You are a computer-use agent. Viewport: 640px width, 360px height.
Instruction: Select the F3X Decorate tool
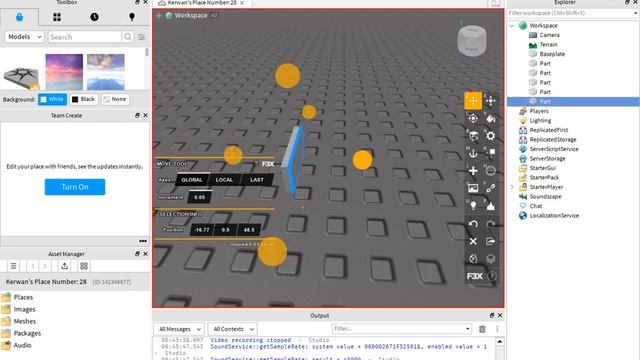tap(491, 206)
